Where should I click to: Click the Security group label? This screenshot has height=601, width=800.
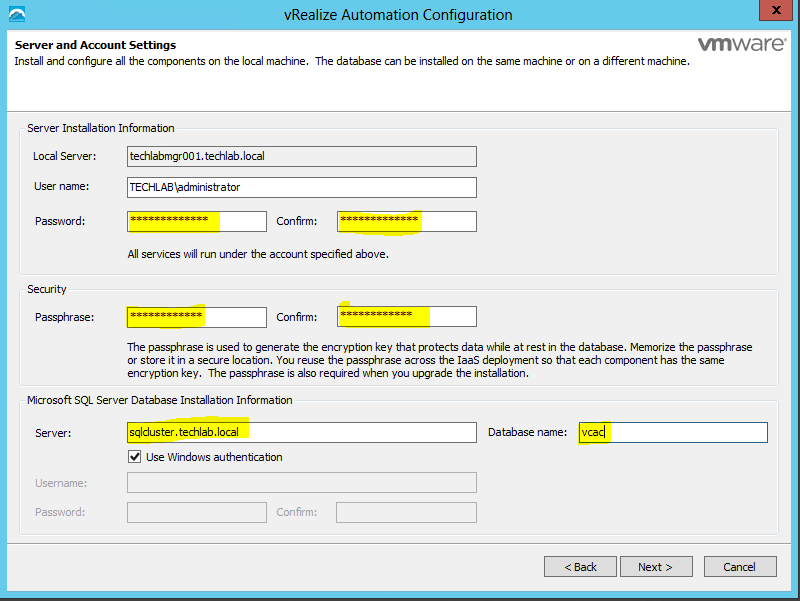pos(46,289)
